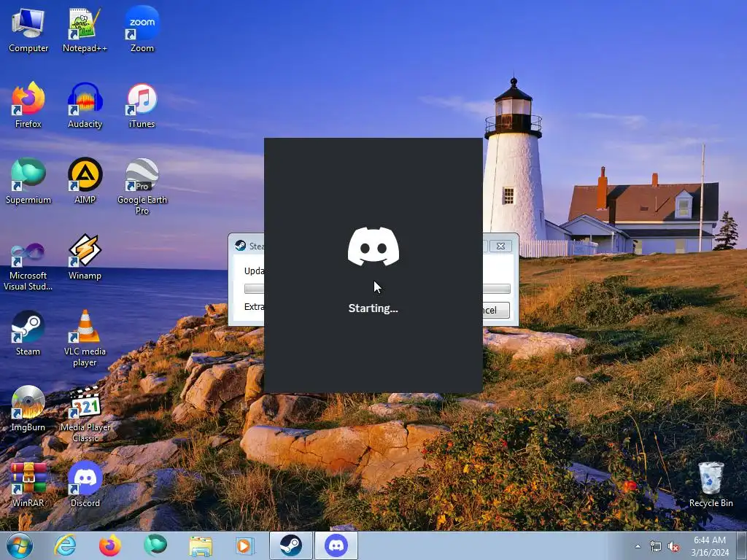This screenshot has width=747, height=560.
Task: Open the Computer desktop icon
Action: [x=28, y=31]
